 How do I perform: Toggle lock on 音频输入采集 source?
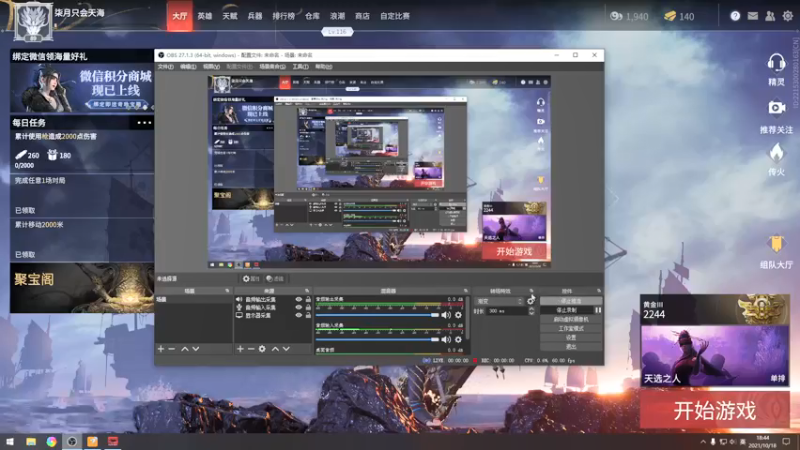tap(308, 307)
